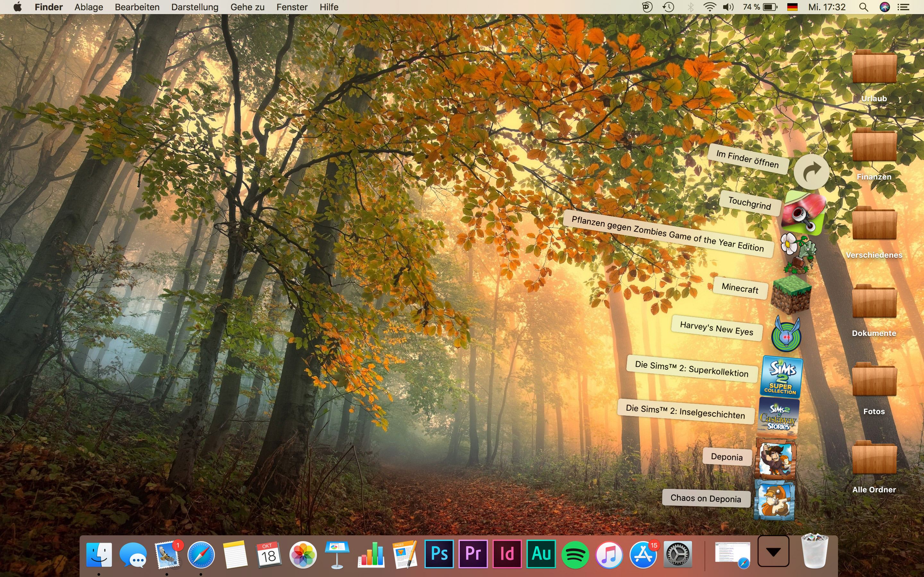Open the Notification Center icon
The height and width of the screenshot is (577, 924).
[x=903, y=7]
